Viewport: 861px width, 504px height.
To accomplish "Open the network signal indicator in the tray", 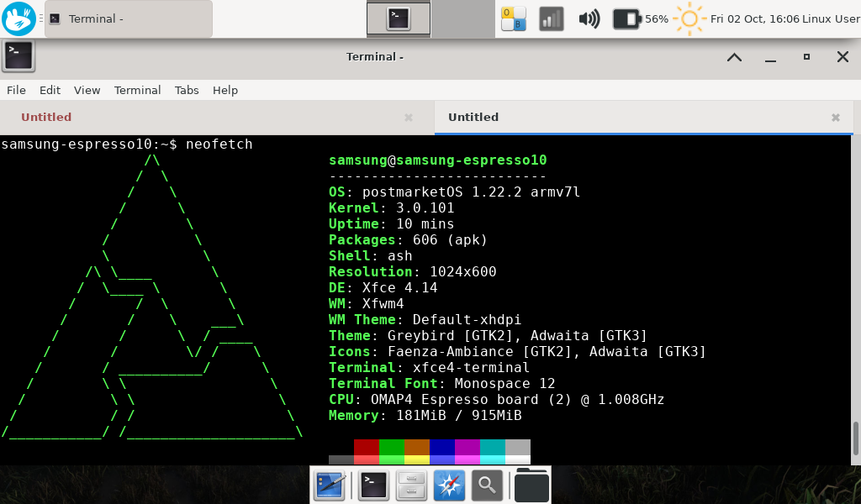I will [551, 18].
